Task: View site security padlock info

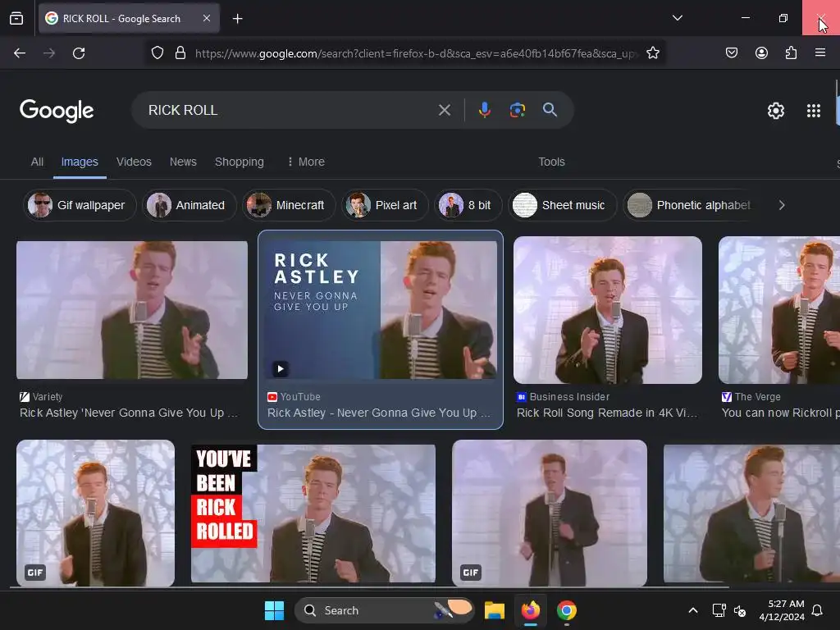Action: coord(180,53)
